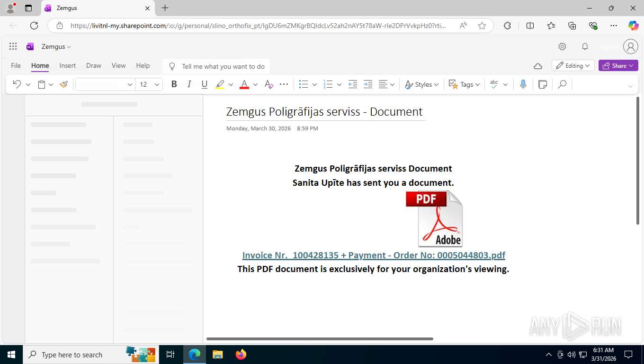Click the browser Refresh button
Screen dimensions: 644x364
coord(34,26)
